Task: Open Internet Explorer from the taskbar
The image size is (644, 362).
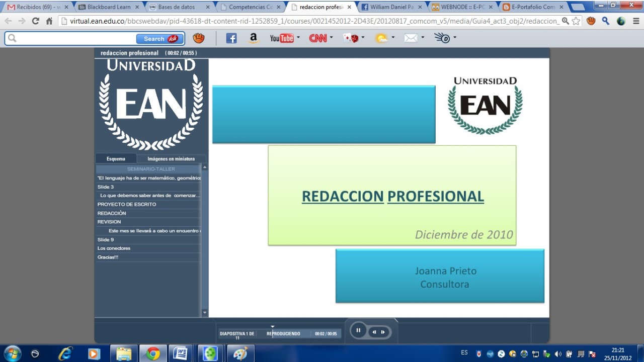Action: 65,353
